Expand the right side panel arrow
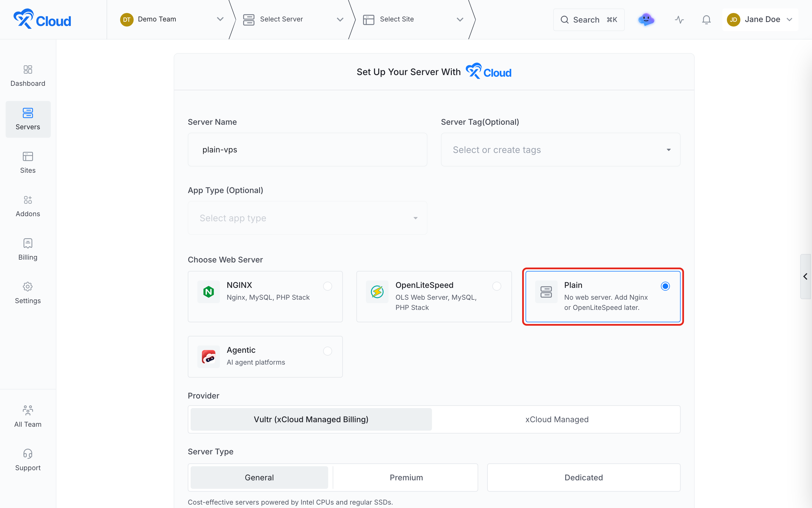The width and height of the screenshot is (812, 508). (x=805, y=277)
